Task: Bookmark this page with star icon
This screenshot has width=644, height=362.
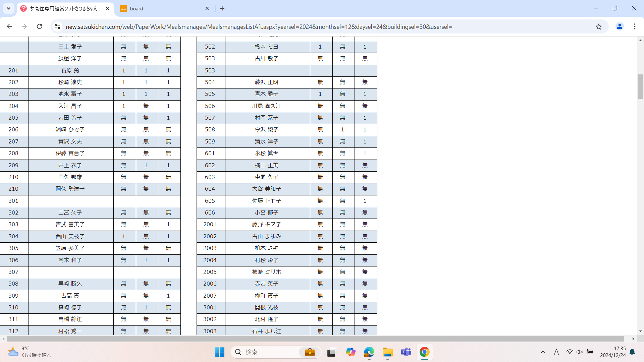Action: 599,26
